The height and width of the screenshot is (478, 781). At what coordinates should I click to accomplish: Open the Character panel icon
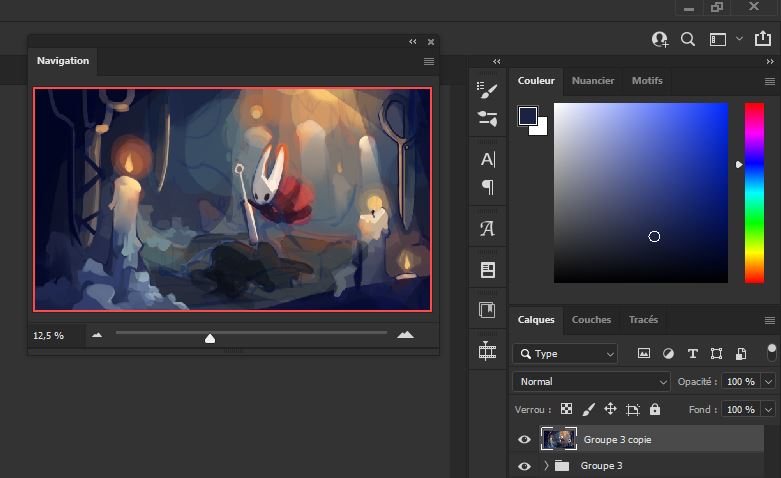click(x=488, y=159)
